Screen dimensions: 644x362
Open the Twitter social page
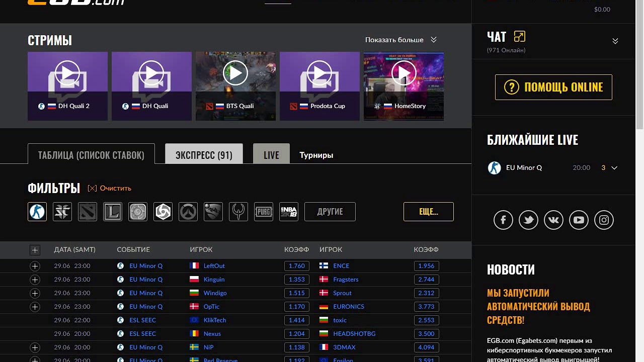pyautogui.click(x=528, y=220)
